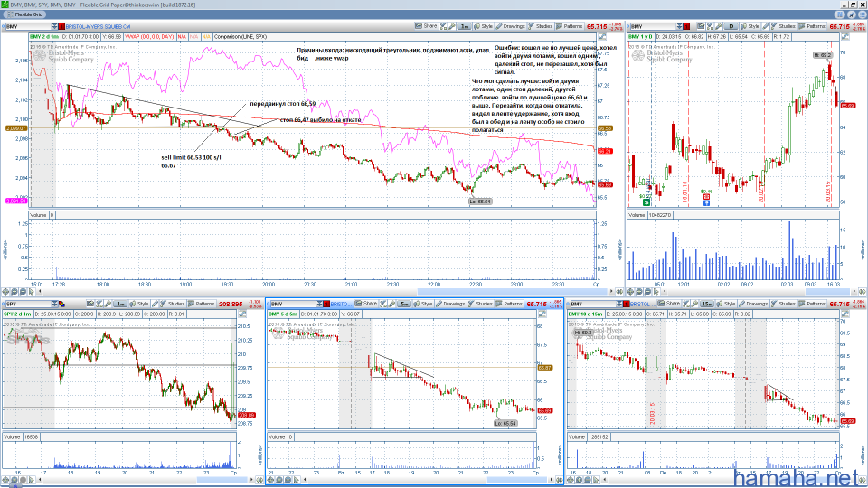Click Share in bottom-right BMY chart
Viewport: 868px width, 488px height.
click(669, 304)
